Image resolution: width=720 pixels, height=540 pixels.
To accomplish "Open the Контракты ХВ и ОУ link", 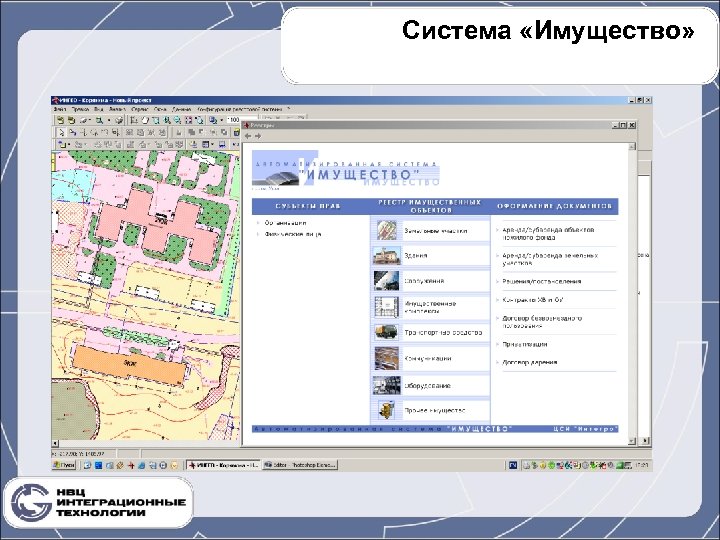I will point(533,300).
